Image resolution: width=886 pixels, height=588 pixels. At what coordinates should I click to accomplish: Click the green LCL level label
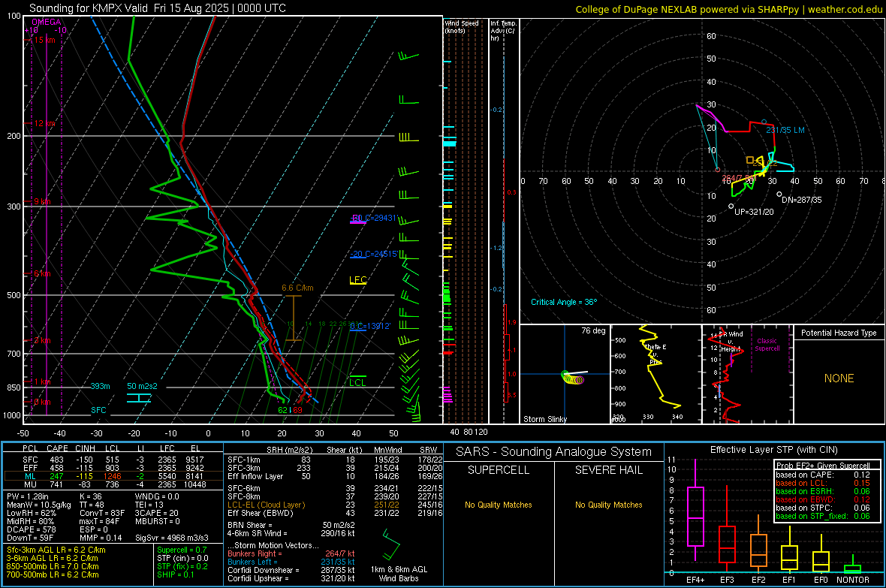point(357,383)
